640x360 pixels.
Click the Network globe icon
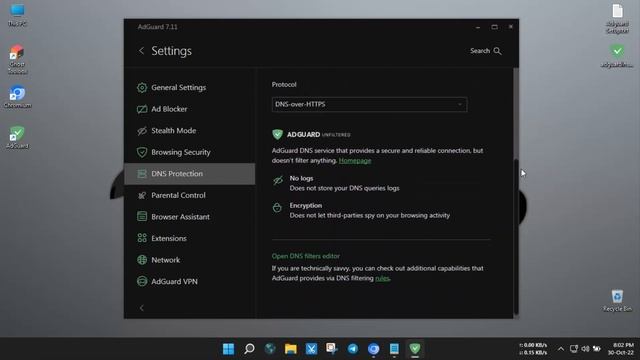coord(142,260)
